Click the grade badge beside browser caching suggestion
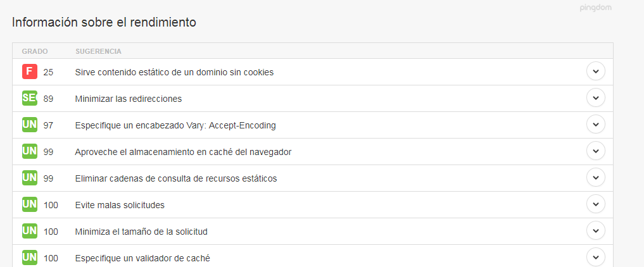 pyautogui.click(x=30, y=152)
